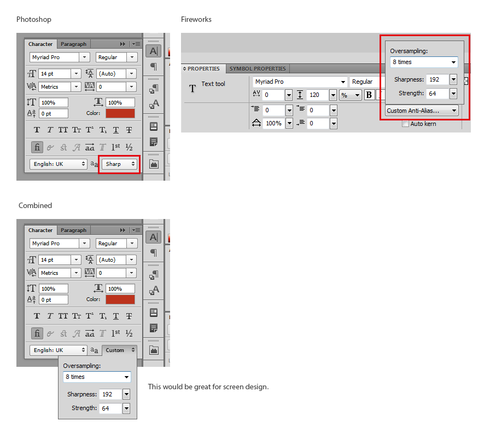Toggle Faux Bold in the top Photoshop panel
This screenshot has width=490, height=438.
click(37, 130)
